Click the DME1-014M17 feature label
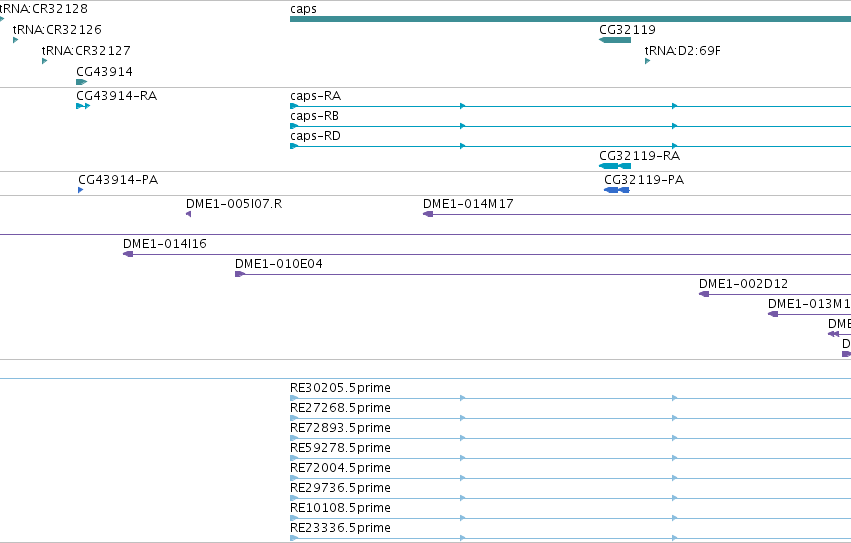 pos(468,204)
